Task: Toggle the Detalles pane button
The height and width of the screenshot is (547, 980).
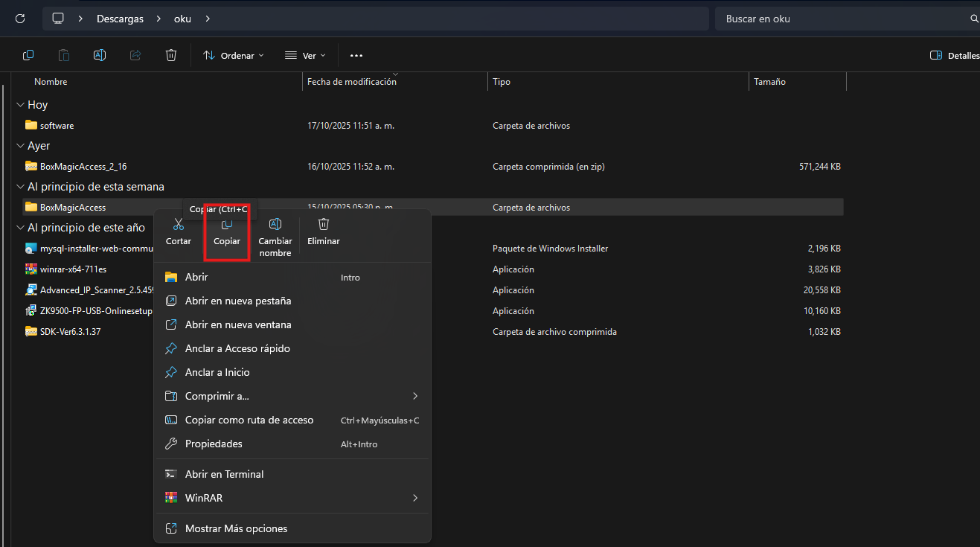Action: click(x=955, y=55)
